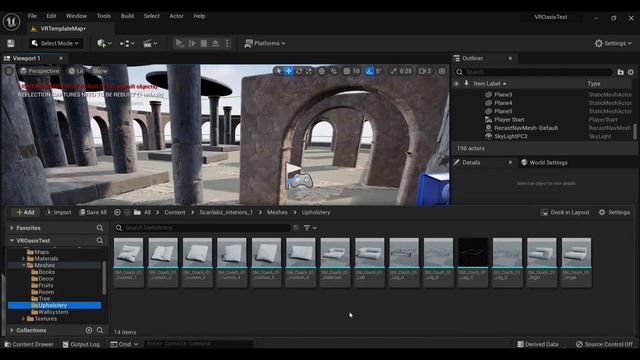Click Dock in Layout button
640x360 pixels.
coord(565,212)
